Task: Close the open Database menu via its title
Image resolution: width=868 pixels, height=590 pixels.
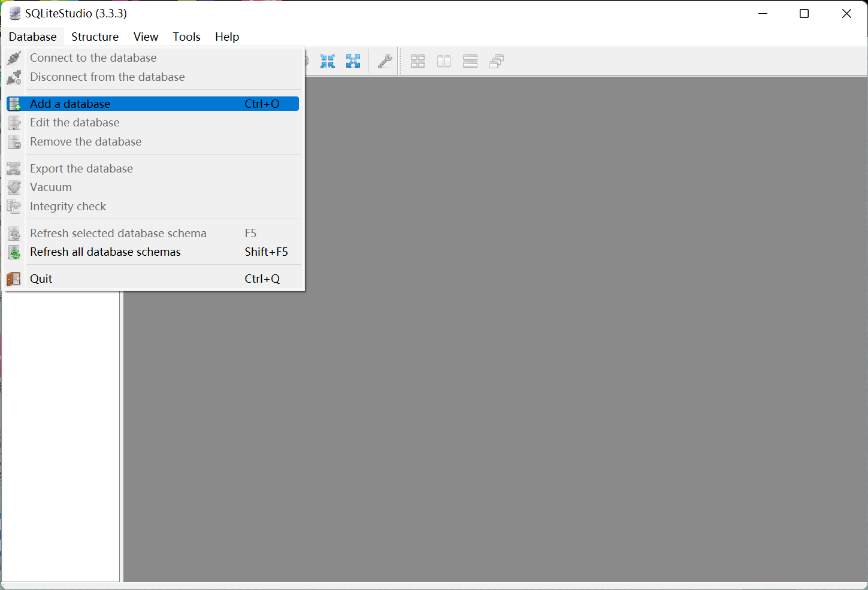Action: tap(33, 37)
